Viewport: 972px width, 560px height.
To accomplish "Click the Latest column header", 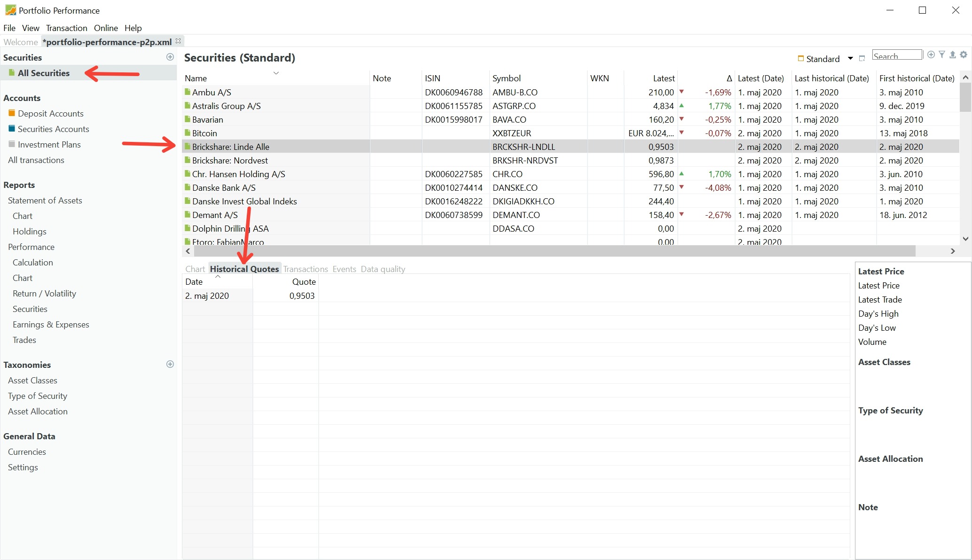I will coord(651,78).
